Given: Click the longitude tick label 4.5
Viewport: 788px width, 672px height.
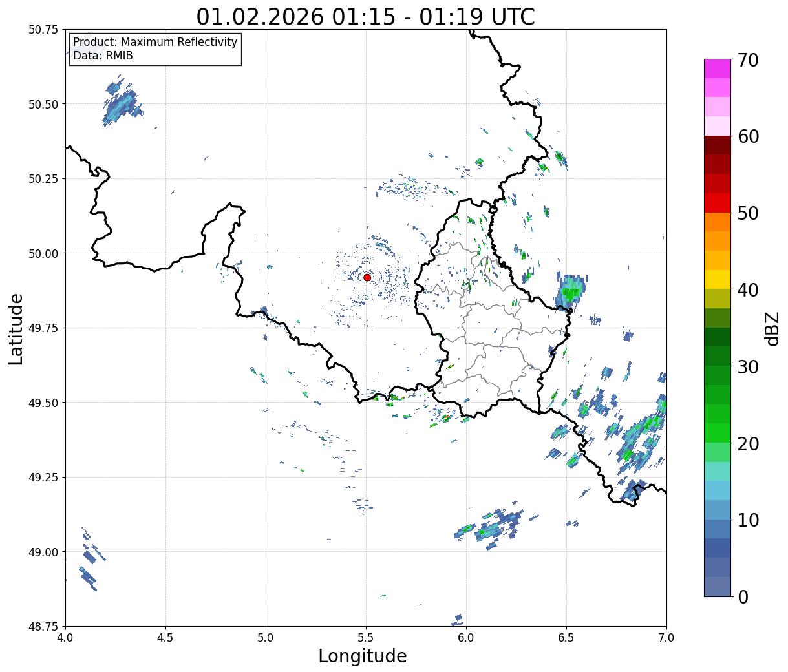Looking at the screenshot, I should point(165,638).
